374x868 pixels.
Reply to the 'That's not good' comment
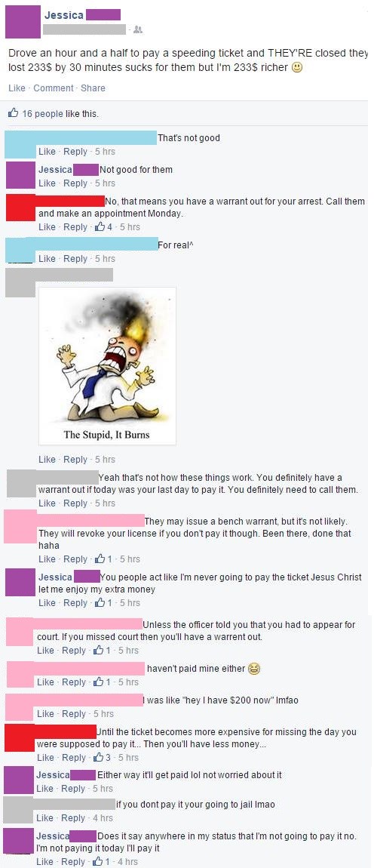[x=75, y=152]
